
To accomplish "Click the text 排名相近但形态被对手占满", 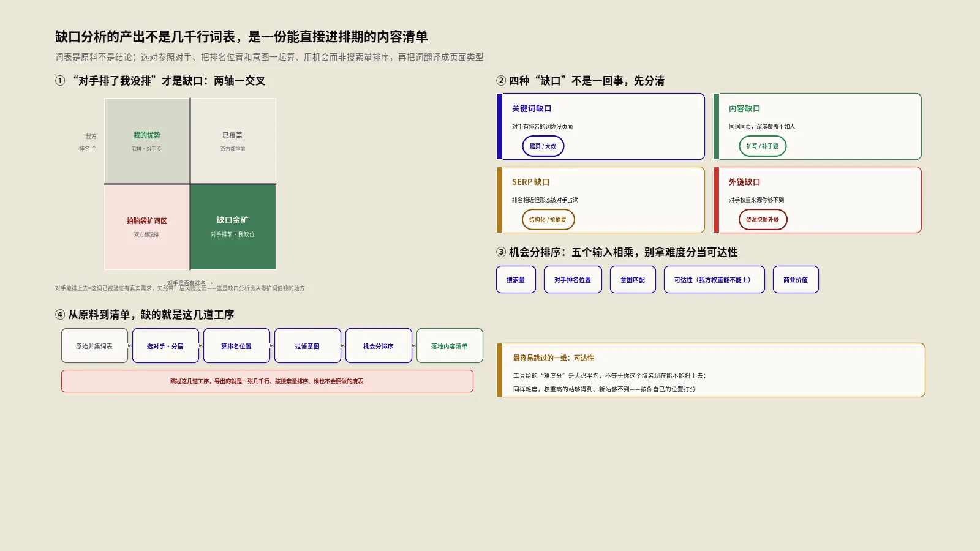I will click(545, 200).
